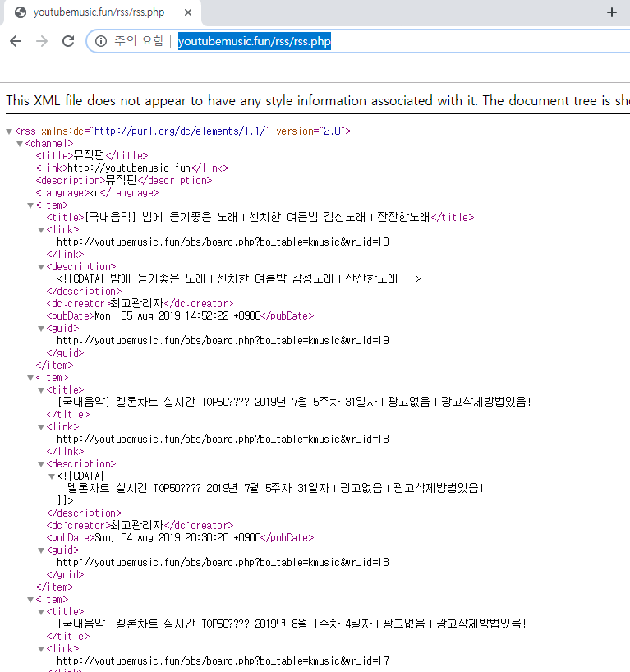Click the channel description tag 뮤직펀
This screenshot has width=630, height=672.
122,181
